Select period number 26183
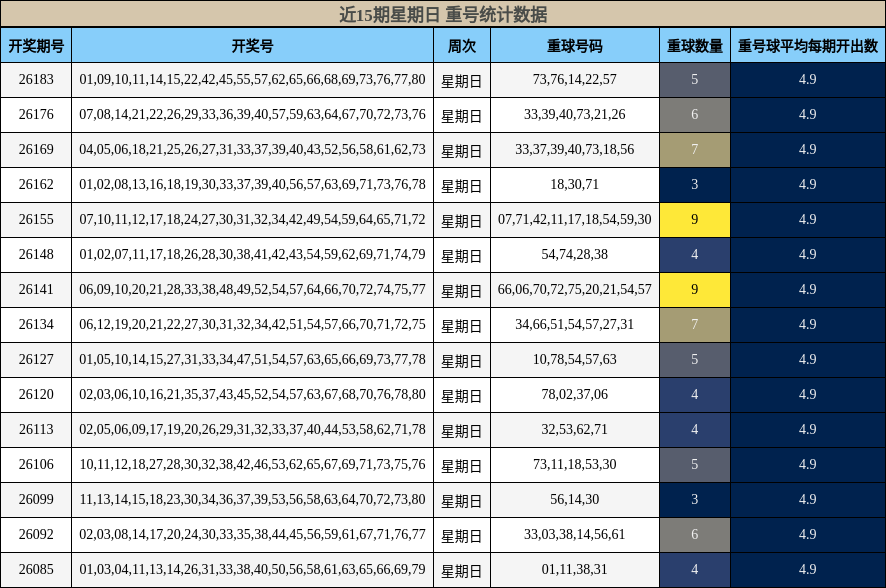The height and width of the screenshot is (588, 886). tap(36, 80)
